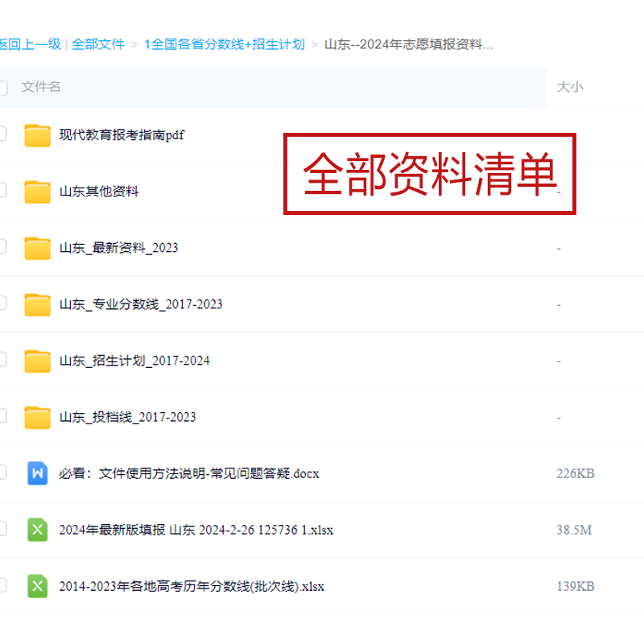Image resolution: width=644 pixels, height=644 pixels.
Task: Click Word icon of 必看 docx file
Action: [x=37, y=473]
